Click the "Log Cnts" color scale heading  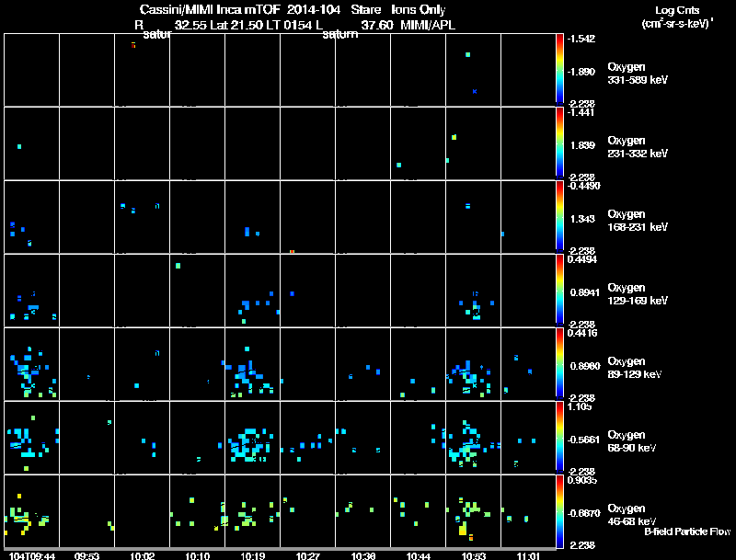tap(677, 10)
